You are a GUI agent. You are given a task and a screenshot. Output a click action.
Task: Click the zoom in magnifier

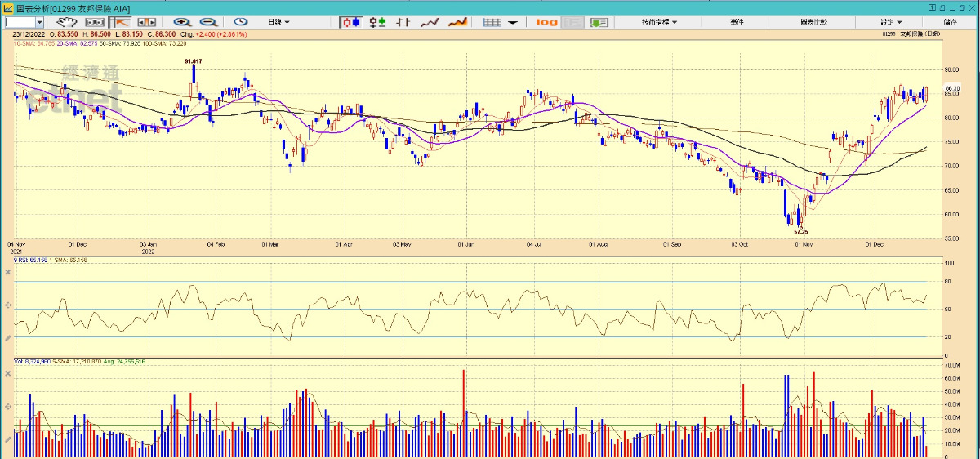(x=181, y=22)
